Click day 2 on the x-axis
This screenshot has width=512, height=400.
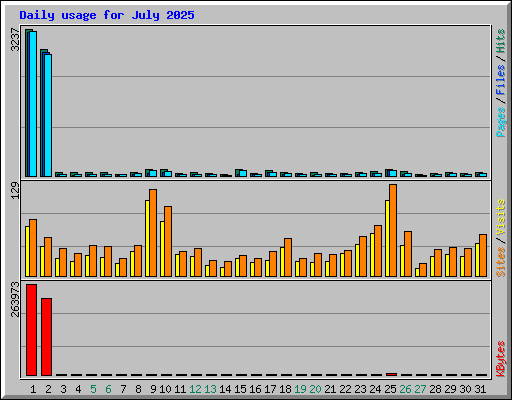pyautogui.click(x=48, y=389)
